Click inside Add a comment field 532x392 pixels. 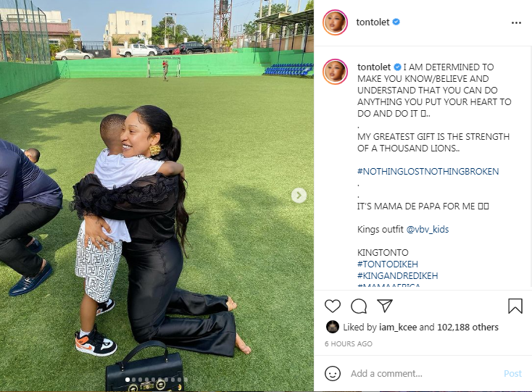pyautogui.click(x=424, y=373)
